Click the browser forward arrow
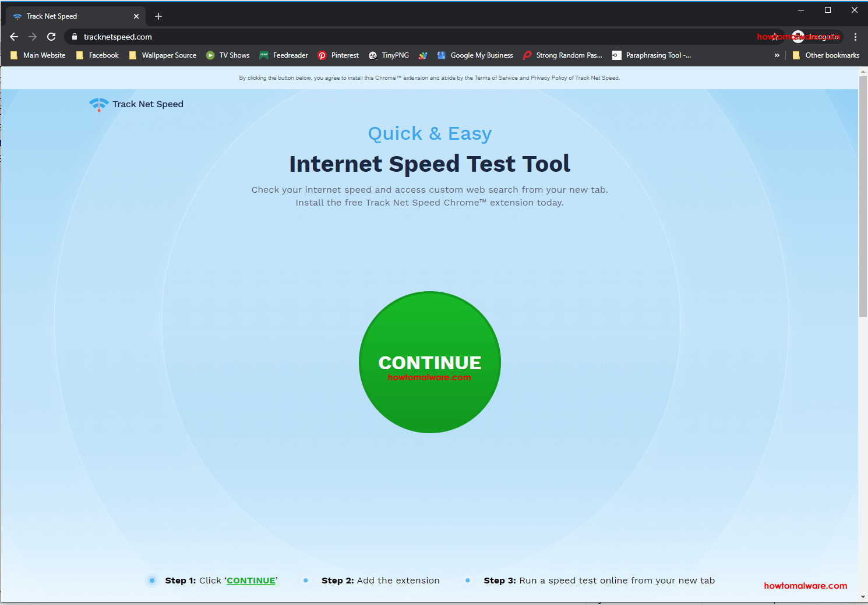The height and width of the screenshot is (605, 868). 33,37
